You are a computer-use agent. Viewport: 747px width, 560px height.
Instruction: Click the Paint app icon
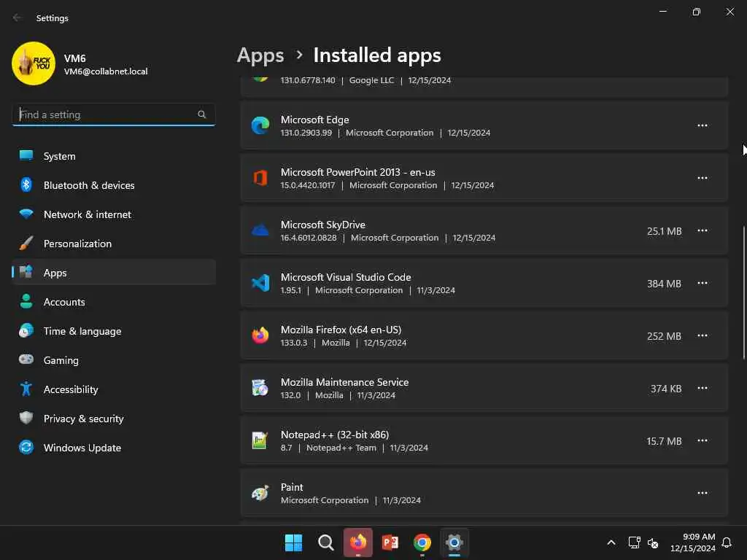coord(260,493)
